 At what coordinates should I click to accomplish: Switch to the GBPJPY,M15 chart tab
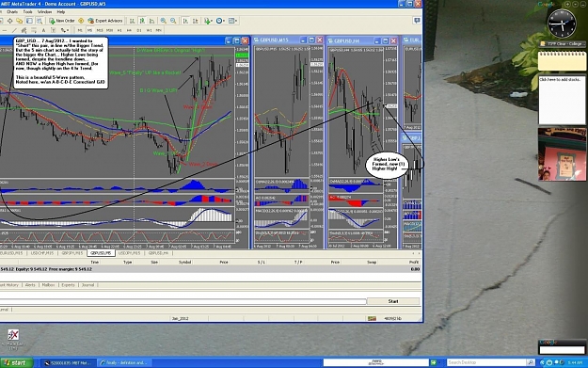(72, 253)
